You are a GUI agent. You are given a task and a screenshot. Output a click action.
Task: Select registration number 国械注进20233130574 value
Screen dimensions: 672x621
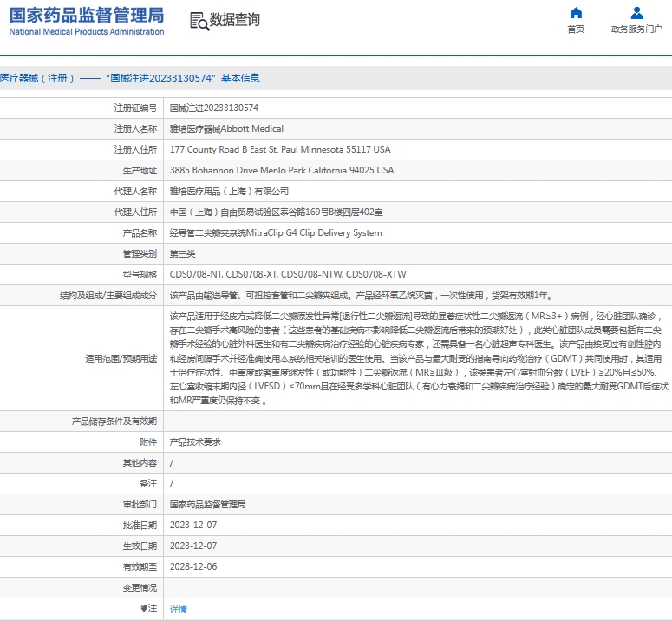tap(214, 108)
